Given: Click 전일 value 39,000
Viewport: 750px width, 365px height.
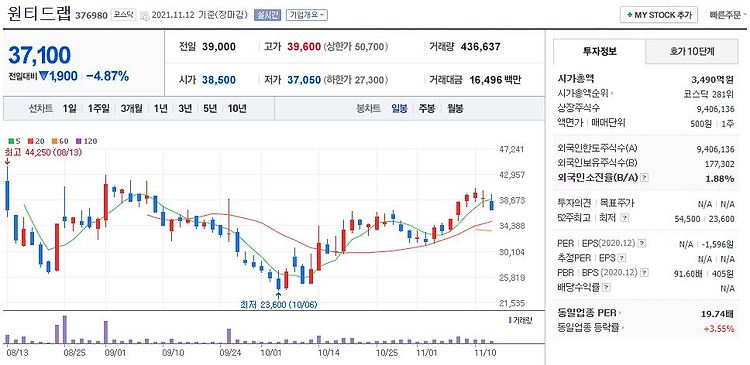Looking at the screenshot, I should 219,47.
